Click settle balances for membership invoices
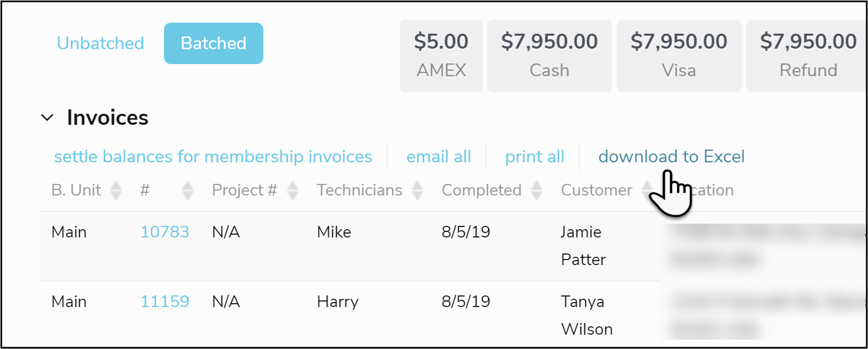The height and width of the screenshot is (349, 868). pyautogui.click(x=213, y=157)
